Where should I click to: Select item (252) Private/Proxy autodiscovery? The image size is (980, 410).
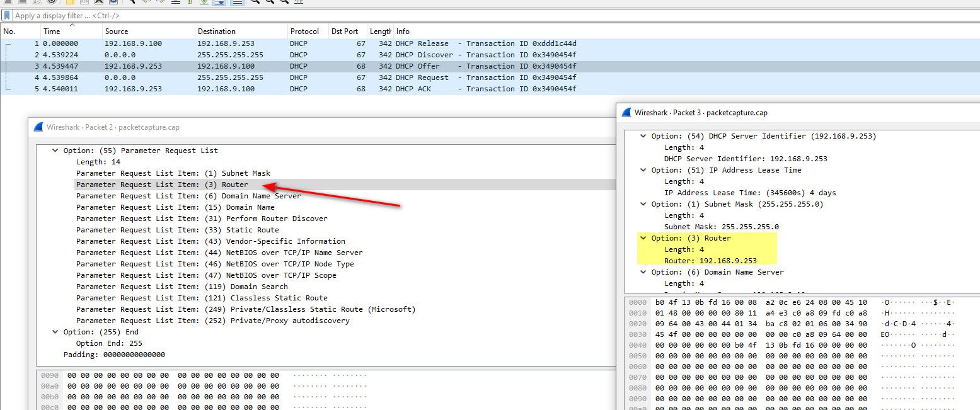(x=212, y=321)
